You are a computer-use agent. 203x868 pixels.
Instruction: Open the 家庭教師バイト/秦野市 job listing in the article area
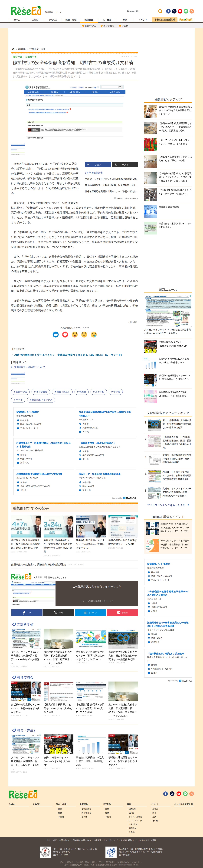pos(28,412)
